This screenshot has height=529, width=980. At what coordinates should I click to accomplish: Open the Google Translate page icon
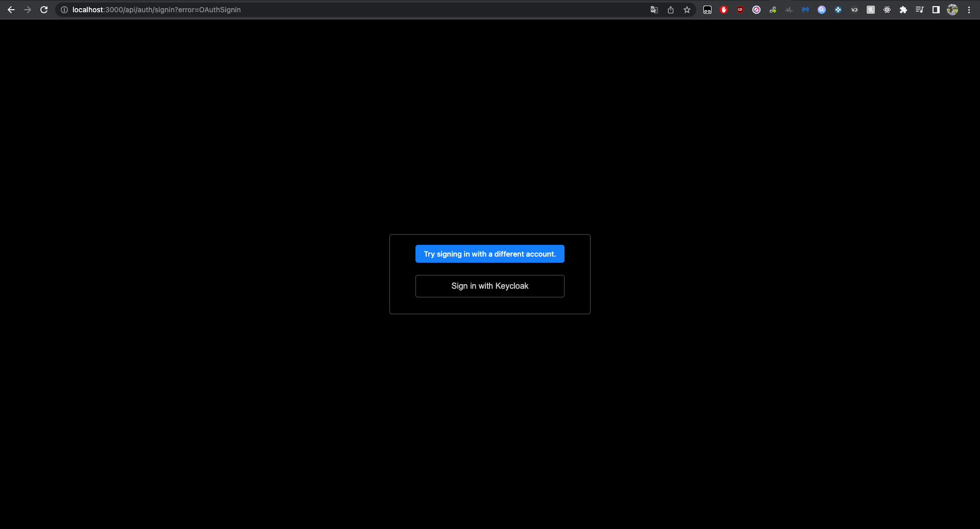pyautogui.click(x=654, y=10)
